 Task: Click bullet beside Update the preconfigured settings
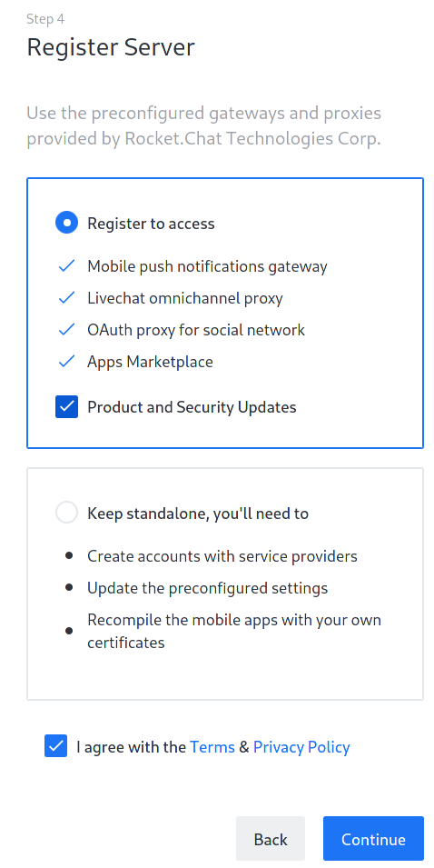tap(69, 587)
